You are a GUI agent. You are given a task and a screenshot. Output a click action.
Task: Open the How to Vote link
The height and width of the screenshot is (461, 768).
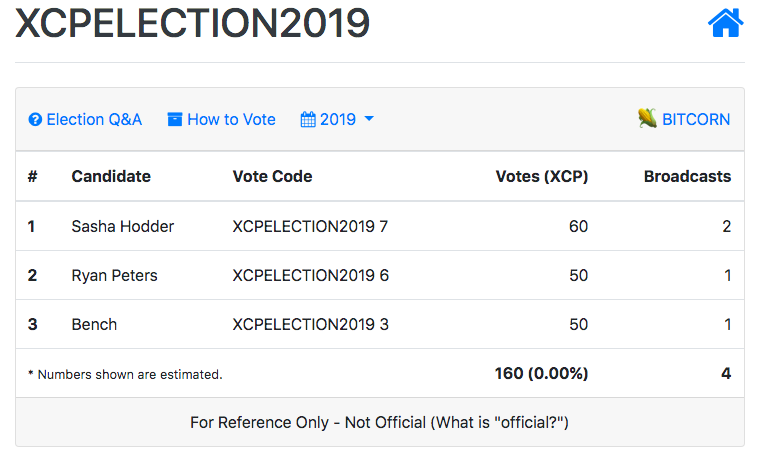coord(221,119)
